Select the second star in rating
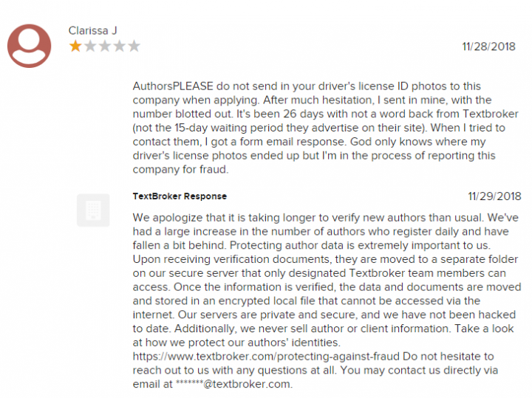The height and width of the screenshot is (398, 532). click(x=89, y=47)
